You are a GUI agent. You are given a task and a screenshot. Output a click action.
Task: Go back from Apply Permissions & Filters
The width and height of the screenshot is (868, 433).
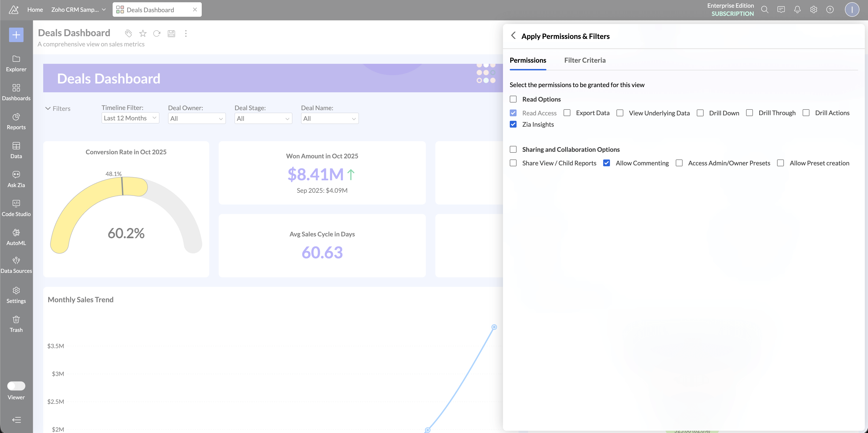[513, 35]
